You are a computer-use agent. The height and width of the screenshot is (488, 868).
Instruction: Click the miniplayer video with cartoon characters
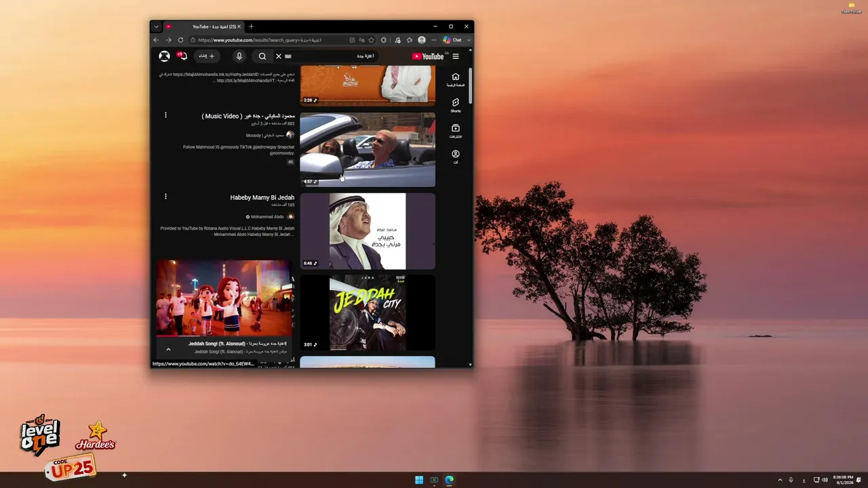coord(224,298)
